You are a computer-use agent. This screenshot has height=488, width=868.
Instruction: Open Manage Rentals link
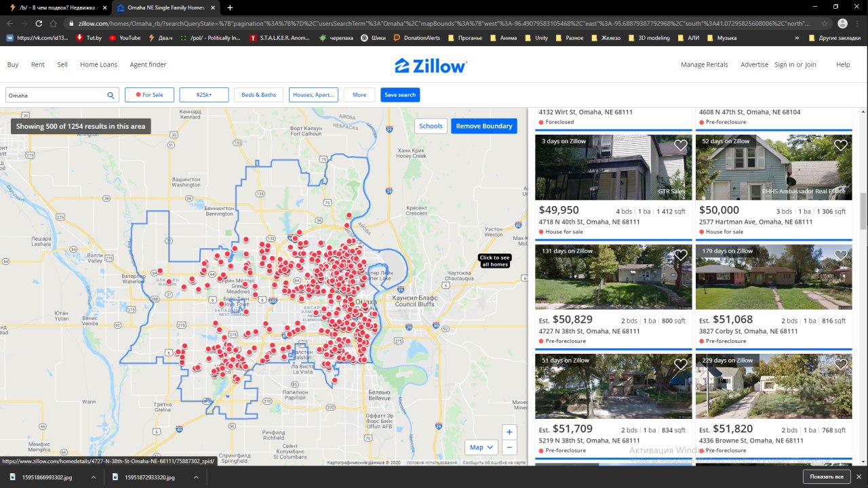pyautogui.click(x=705, y=64)
